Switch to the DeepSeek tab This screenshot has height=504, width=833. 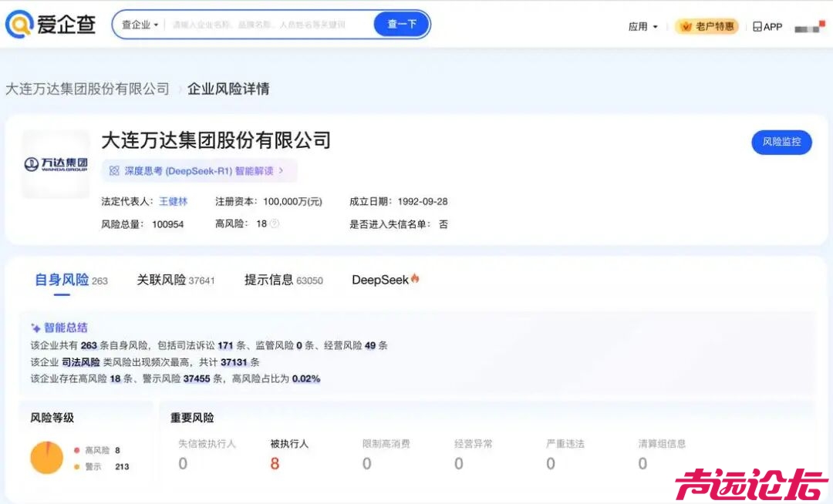(385, 280)
